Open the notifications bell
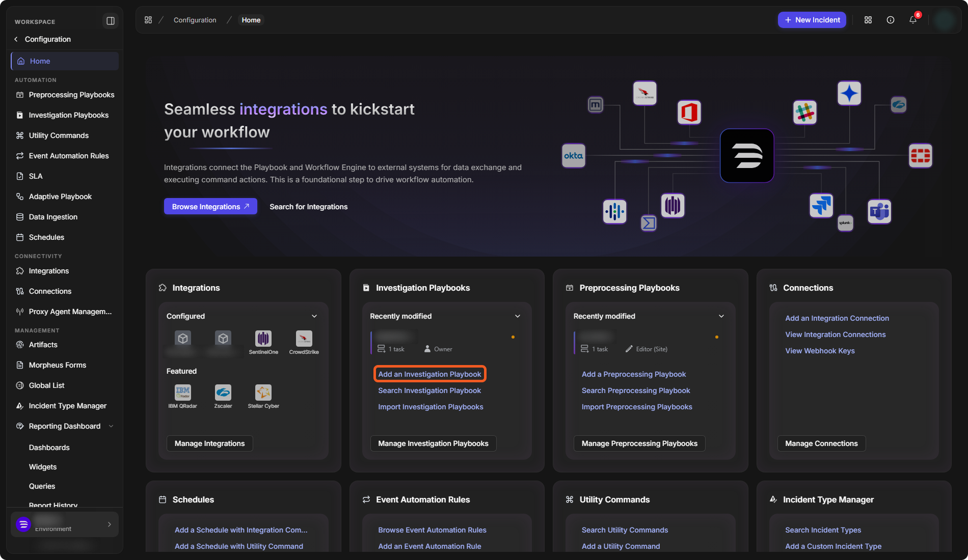 pyautogui.click(x=913, y=20)
